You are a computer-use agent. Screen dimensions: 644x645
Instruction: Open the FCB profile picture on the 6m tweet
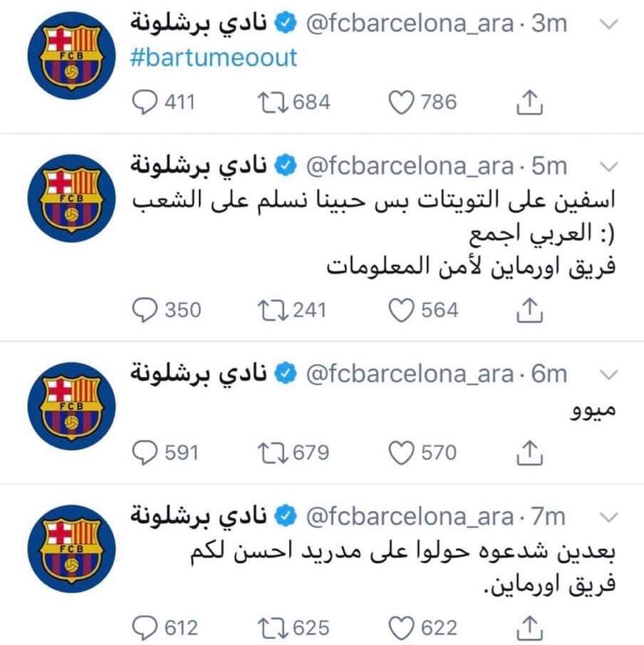pyautogui.click(x=71, y=406)
